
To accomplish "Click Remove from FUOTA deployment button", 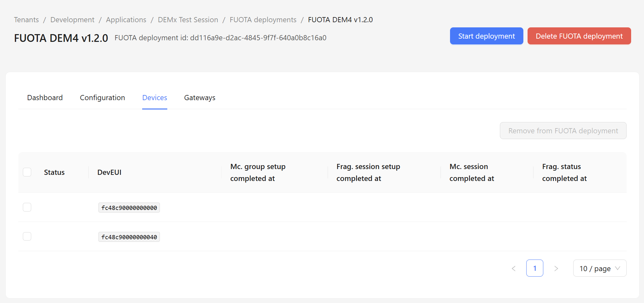I will pyautogui.click(x=563, y=131).
